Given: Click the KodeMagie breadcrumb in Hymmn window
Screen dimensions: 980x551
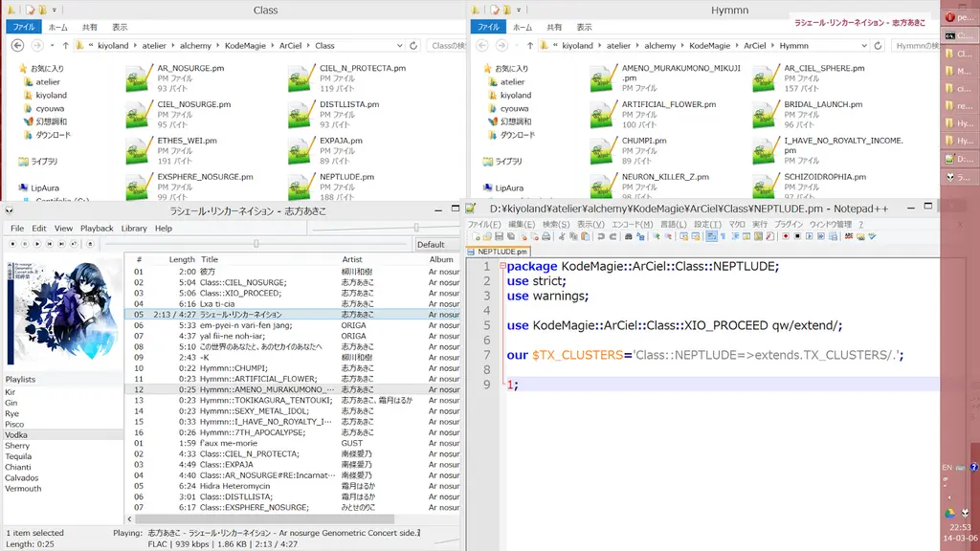Looking at the screenshot, I should pos(709,46).
